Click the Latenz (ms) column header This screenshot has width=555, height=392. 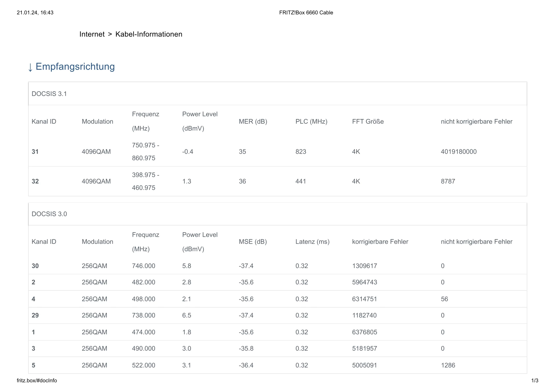point(312,242)
